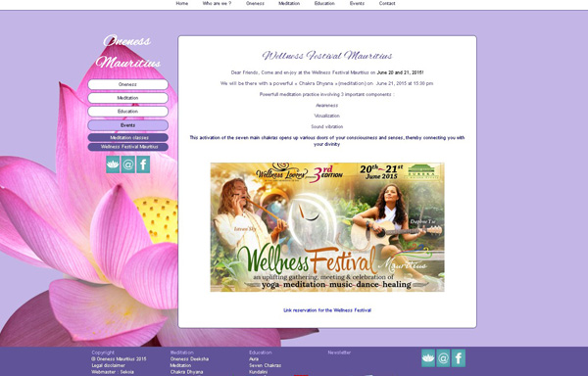Open Webmaster : Sekoia footer link
This screenshot has width=588, height=376.
tap(113, 372)
